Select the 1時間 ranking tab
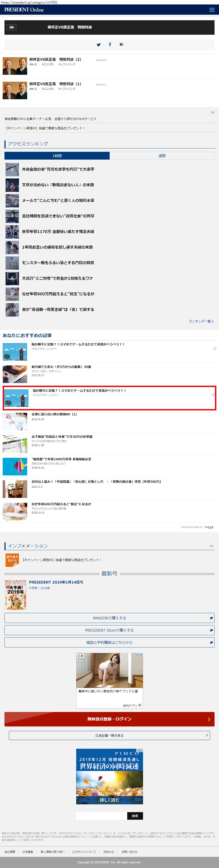Screen dimensions: 219x868 click(x=57, y=156)
